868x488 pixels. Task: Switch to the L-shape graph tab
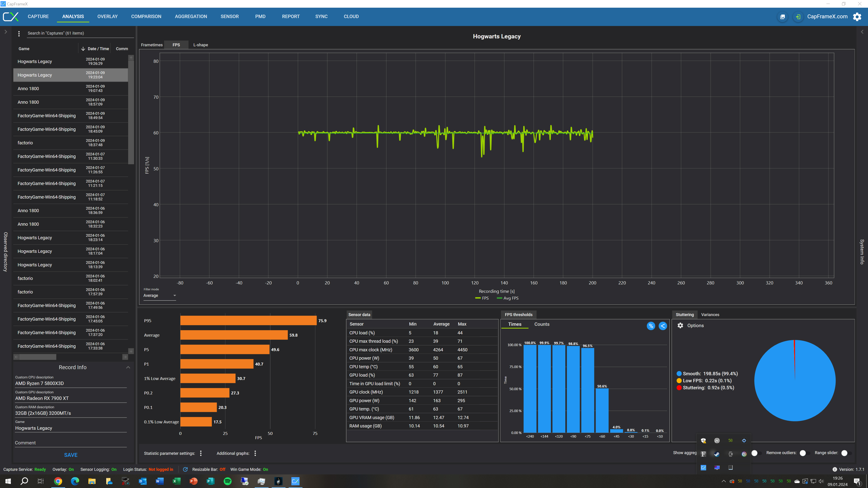[x=200, y=45]
